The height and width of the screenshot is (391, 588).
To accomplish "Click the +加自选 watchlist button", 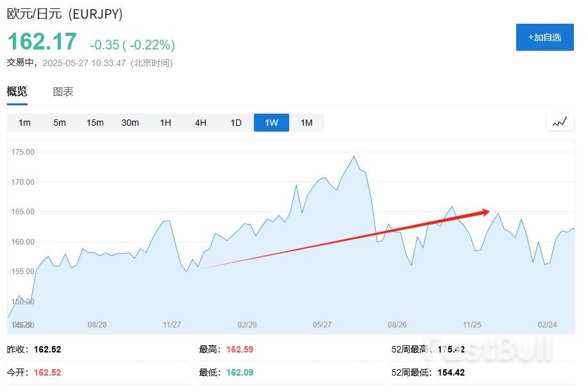I will tap(544, 38).
